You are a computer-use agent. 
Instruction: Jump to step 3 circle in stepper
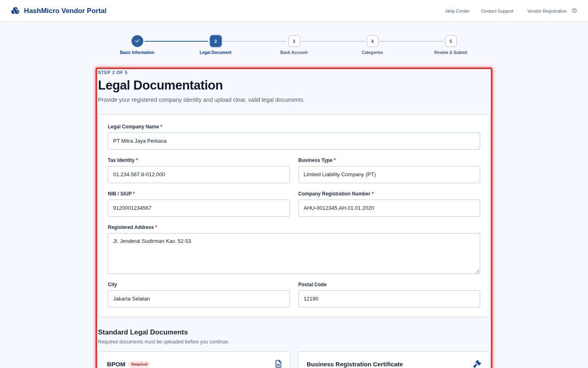click(x=294, y=41)
